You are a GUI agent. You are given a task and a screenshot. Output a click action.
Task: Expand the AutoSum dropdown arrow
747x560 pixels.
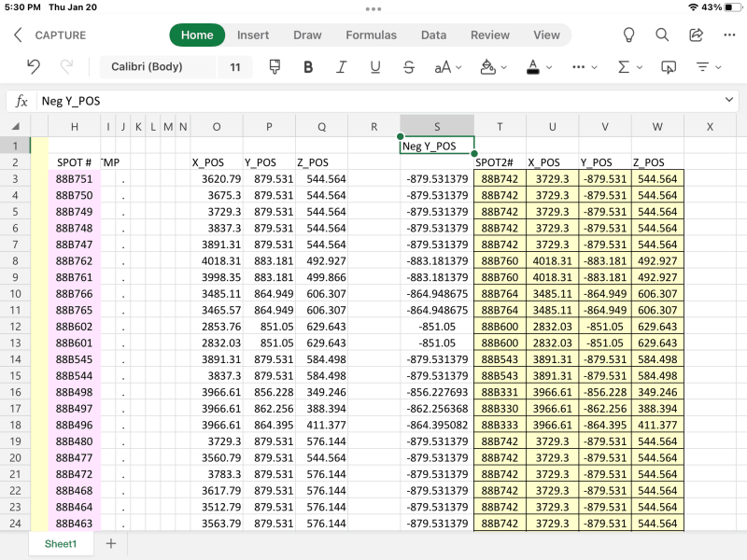click(x=640, y=67)
